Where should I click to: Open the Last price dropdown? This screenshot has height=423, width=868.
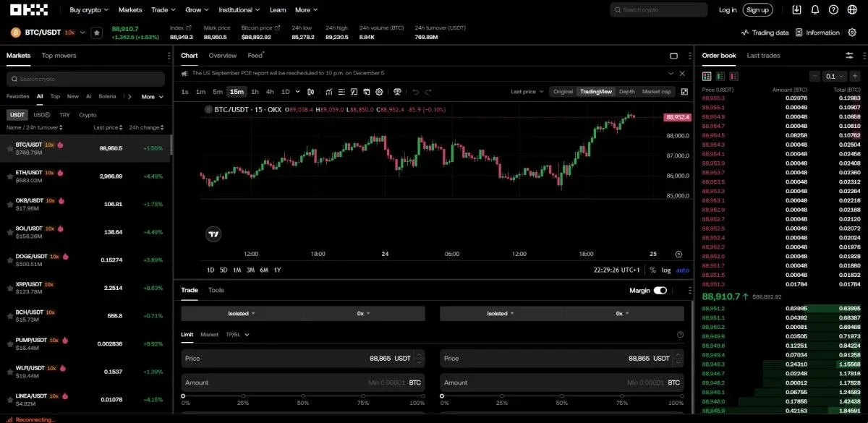click(526, 92)
